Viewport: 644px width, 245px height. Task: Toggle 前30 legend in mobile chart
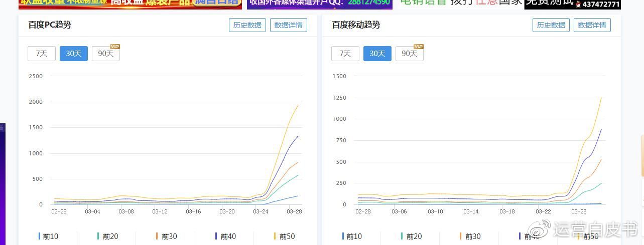470,236
